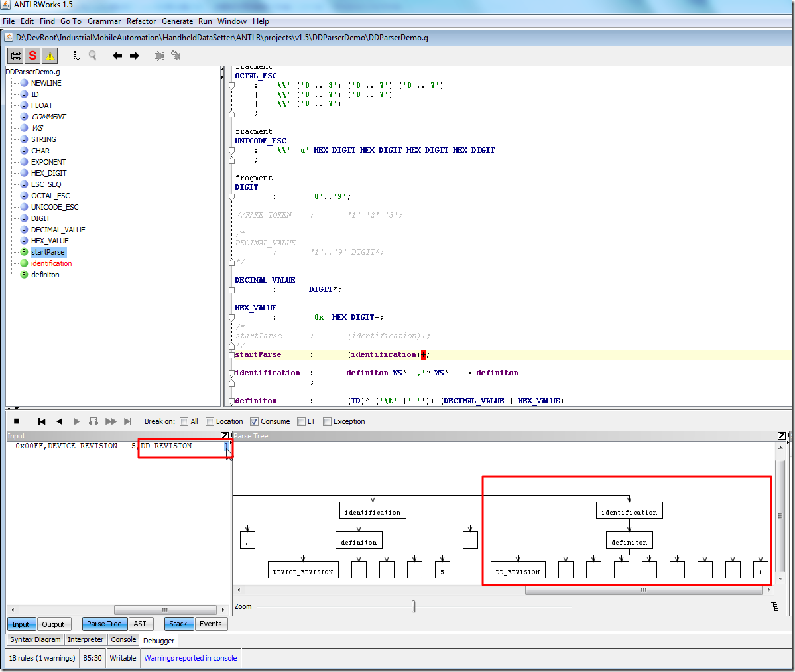Viewport: 795px width, 672px height.
Task: Enable the Break on All checkbox
Action: point(184,421)
